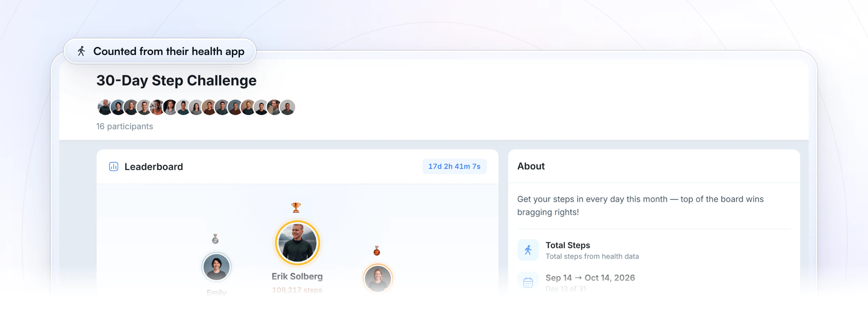Click the gold trophy icon above Erik Solberg
Image resolution: width=868 pixels, height=314 pixels.
[x=296, y=207]
